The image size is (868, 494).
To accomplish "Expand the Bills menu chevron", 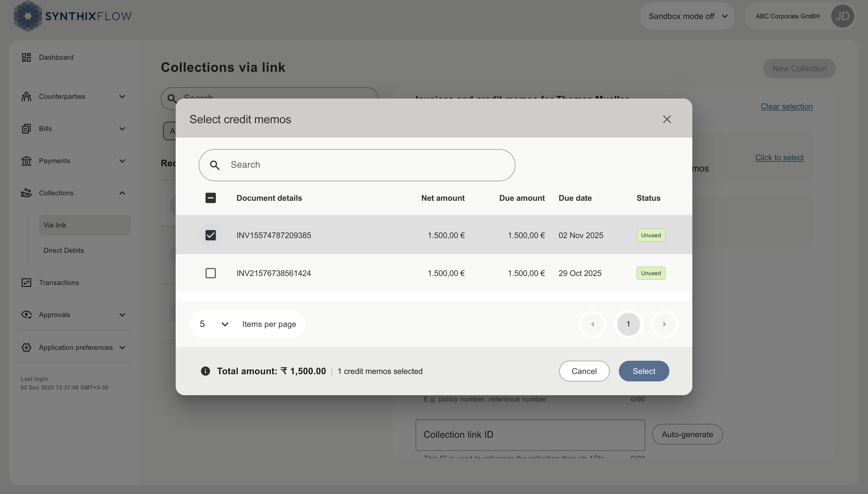I will point(122,129).
